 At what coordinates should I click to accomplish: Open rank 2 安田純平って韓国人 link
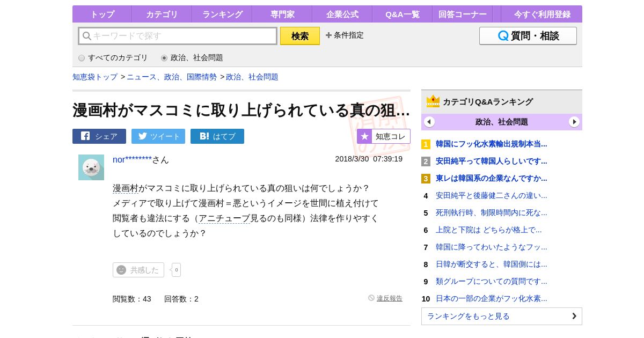[x=492, y=161]
